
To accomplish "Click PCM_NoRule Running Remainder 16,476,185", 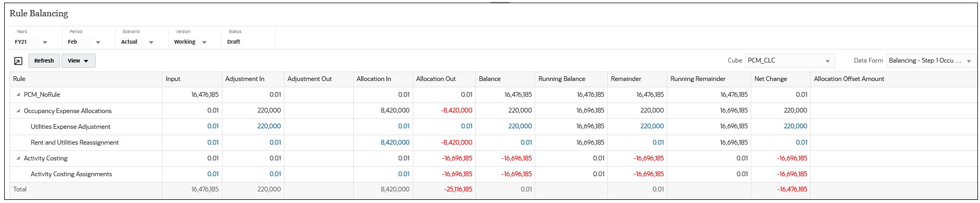I will pos(734,95).
